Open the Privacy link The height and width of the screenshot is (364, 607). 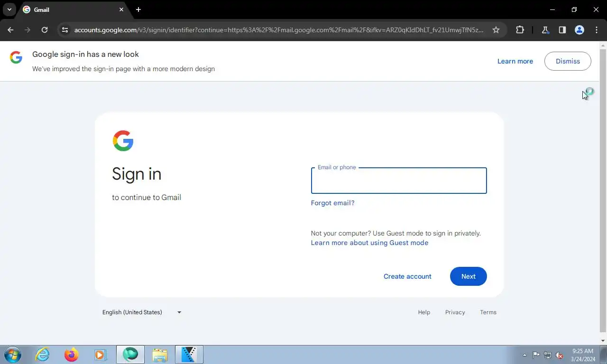click(x=455, y=312)
